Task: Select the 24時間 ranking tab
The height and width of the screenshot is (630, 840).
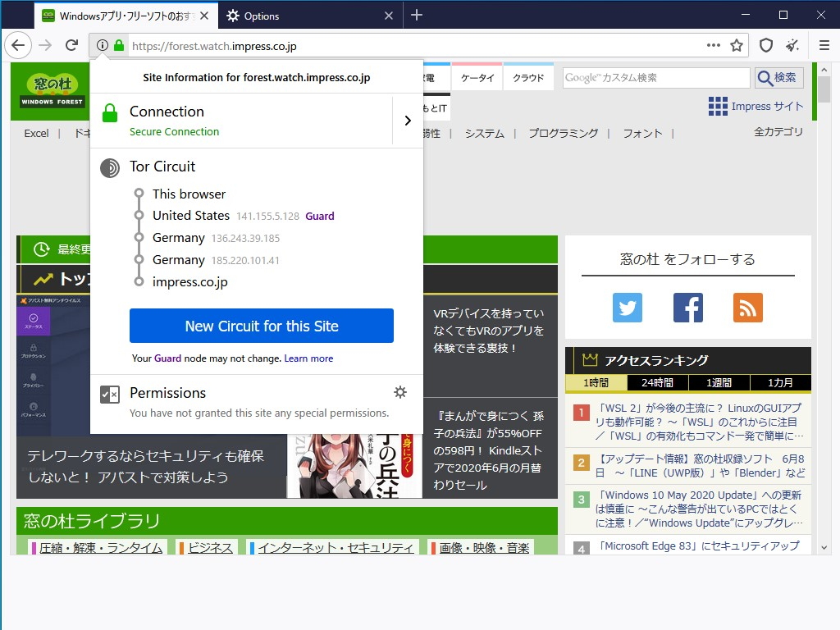Action: [658, 382]
